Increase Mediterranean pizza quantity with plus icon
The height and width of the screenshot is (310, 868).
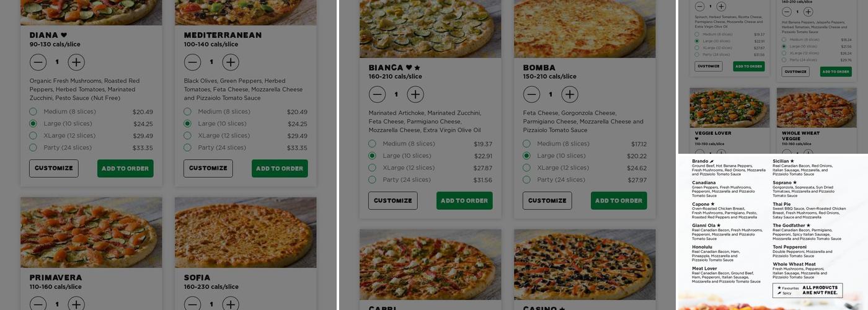tap(231, 62)
